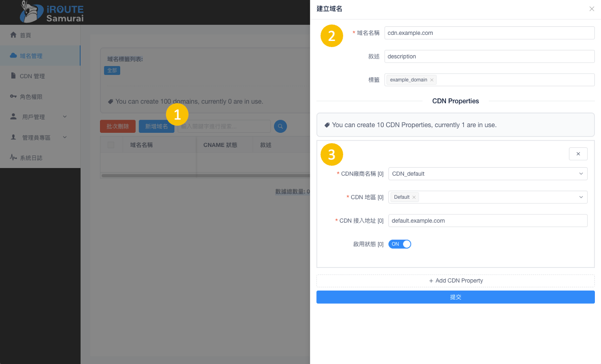
Task: Close the 建立域名 drawer with X
Action: click(592, 9)
